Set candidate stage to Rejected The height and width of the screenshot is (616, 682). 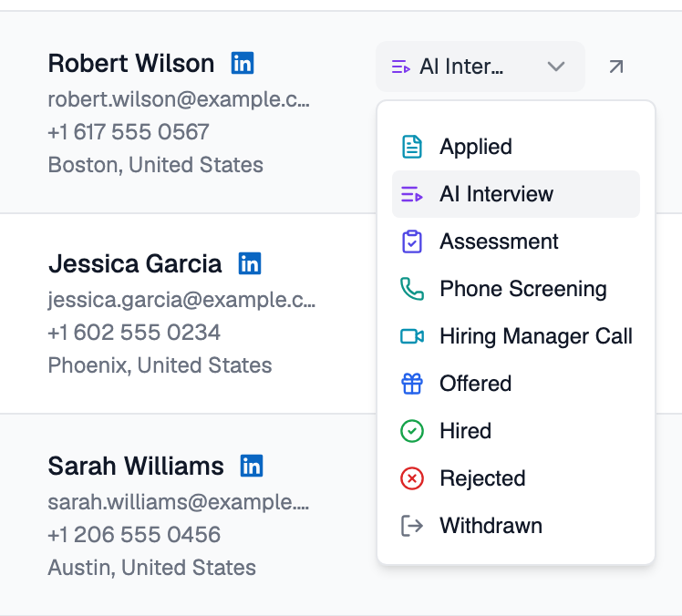516,478
